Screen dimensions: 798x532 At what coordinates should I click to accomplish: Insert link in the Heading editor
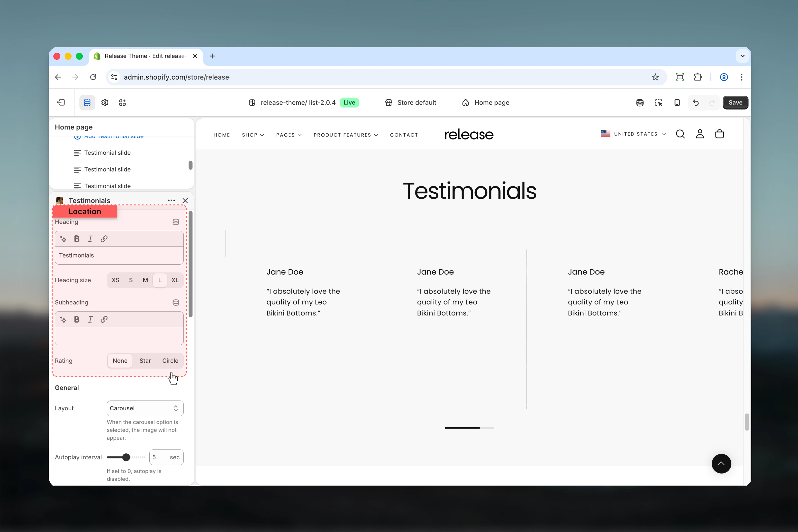point(104,239)
